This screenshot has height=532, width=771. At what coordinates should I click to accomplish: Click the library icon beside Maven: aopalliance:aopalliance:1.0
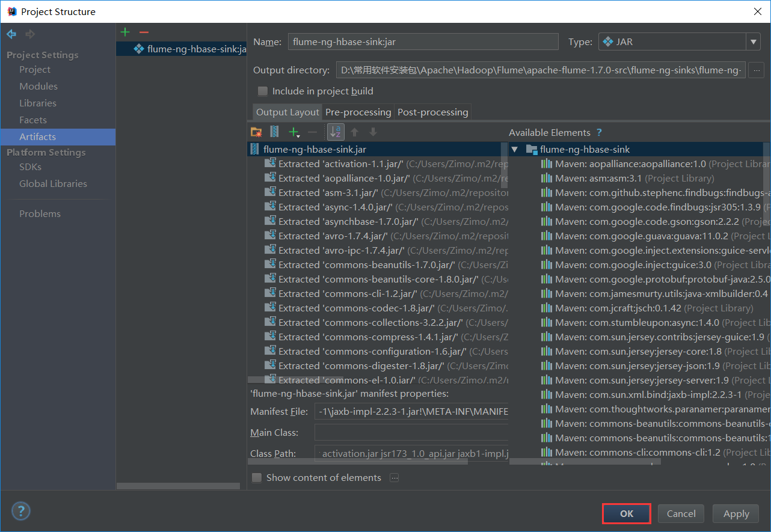(547, 164)
